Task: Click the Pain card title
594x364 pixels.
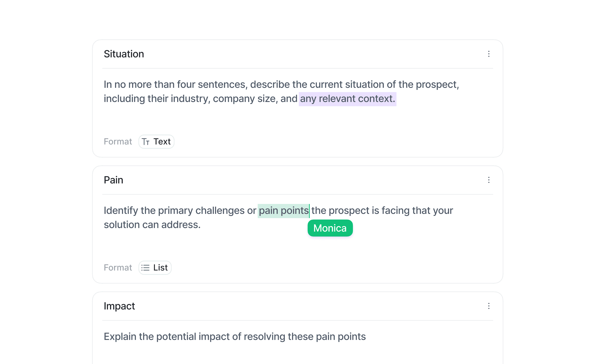Action: click(x=113, y=180)
